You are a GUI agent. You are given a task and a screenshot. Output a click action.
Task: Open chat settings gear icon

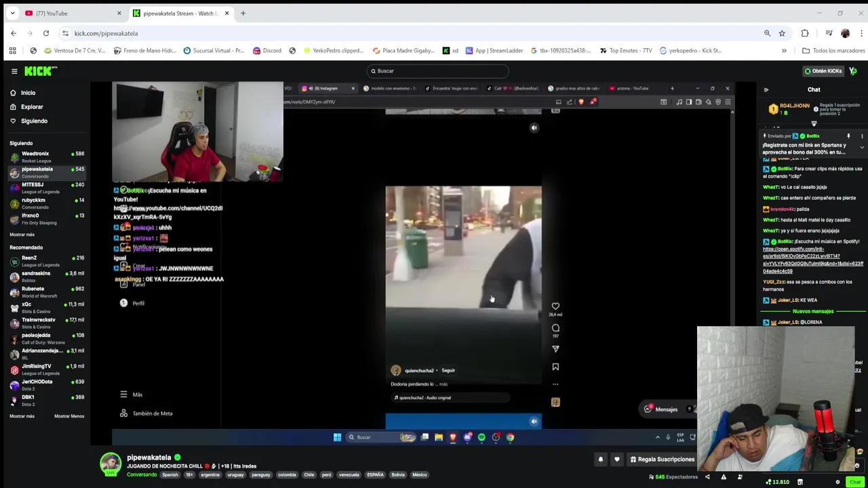837,482
